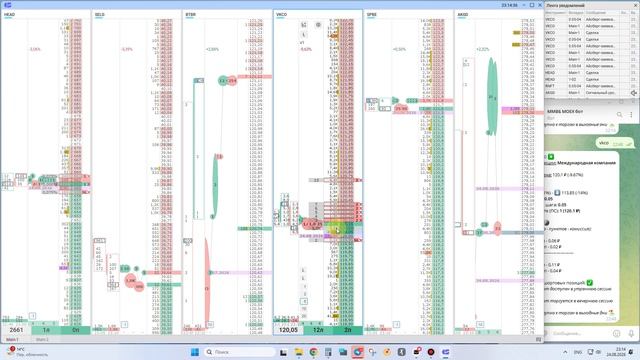This screenshot has width=640, height=360.
Task: Search in the MMBБ MOEX bot chat
Action: (x=620, y=115)
